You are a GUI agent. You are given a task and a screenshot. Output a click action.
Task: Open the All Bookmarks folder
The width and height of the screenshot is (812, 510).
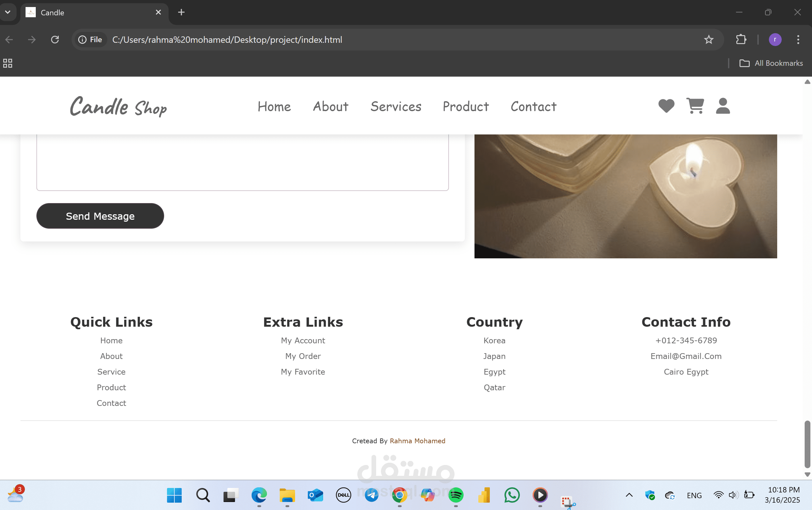point(771,63)
